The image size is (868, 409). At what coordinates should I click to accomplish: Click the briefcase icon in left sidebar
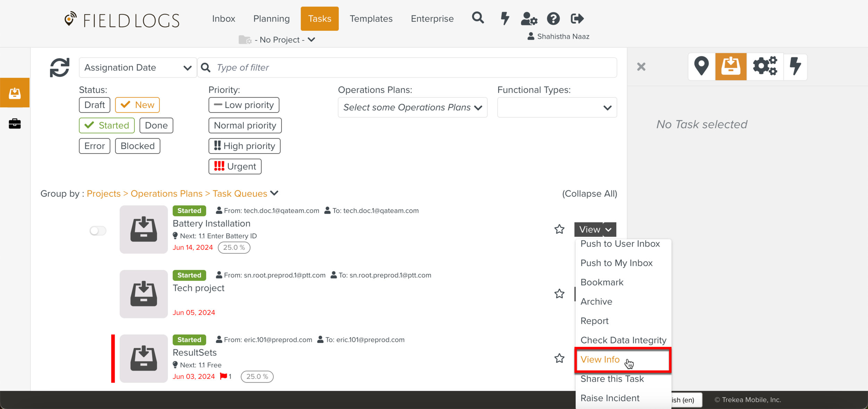[x=15, y=124]
